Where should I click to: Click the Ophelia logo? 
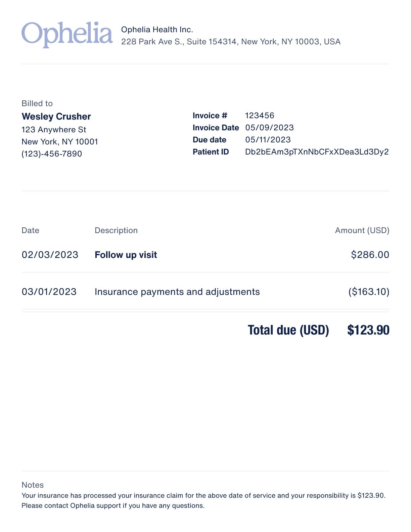point(67,35)
